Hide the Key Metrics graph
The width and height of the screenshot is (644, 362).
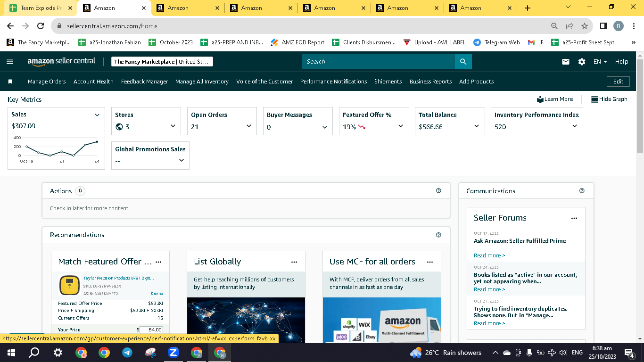click(609, 99)
